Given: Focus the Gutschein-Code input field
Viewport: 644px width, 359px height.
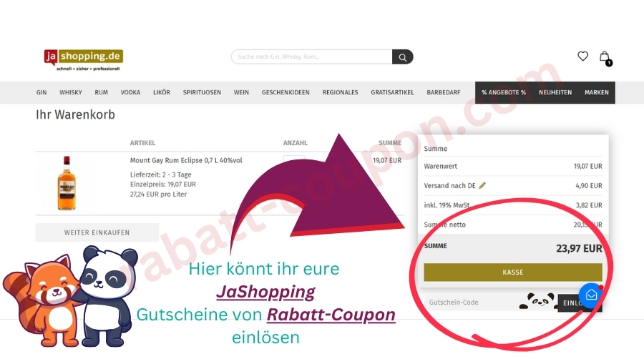Looking at the screenshot, I should pyautogui.click(x=472, y=303).
